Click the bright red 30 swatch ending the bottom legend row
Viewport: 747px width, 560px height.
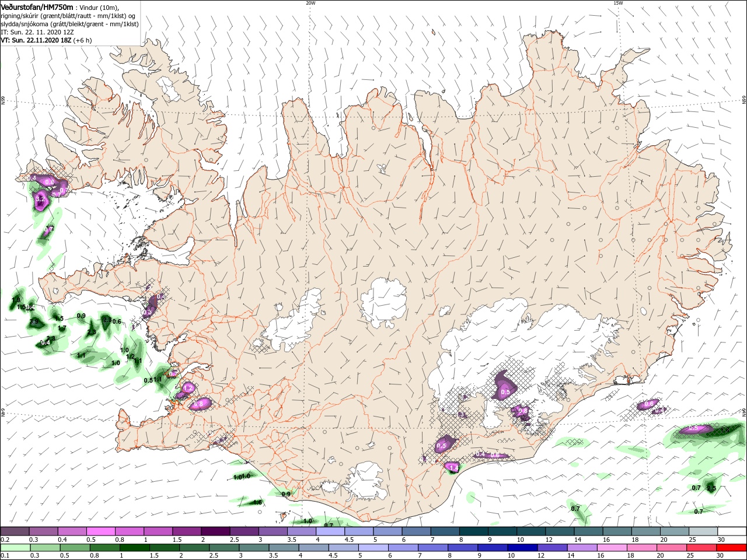point(731,548)
